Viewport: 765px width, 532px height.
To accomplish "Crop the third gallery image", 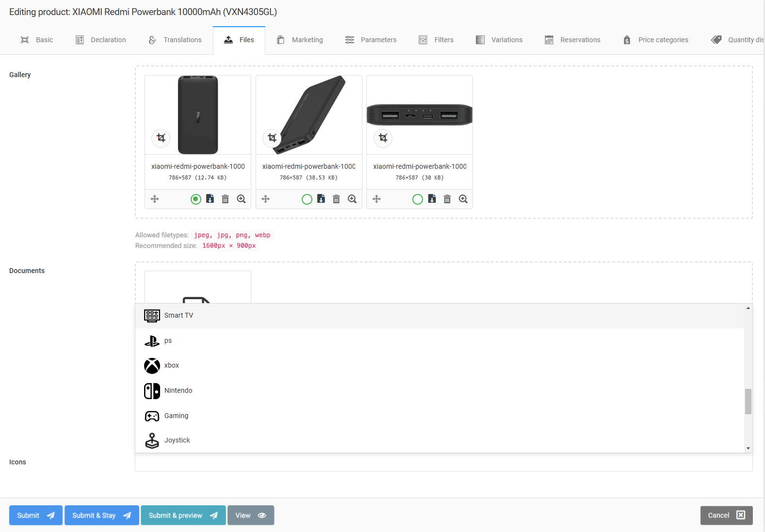I will [x=383, y=138].
